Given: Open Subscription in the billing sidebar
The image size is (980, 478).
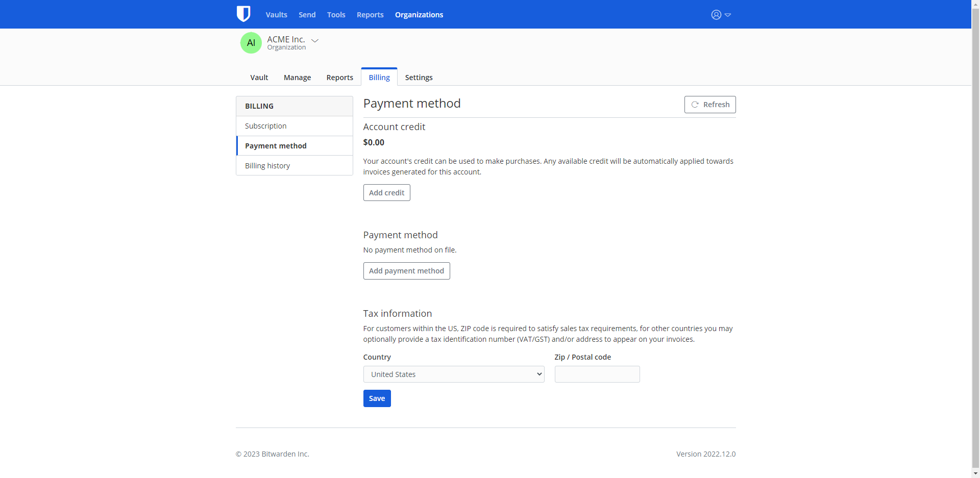Looking at the screenshot, I should click(295, 126).
